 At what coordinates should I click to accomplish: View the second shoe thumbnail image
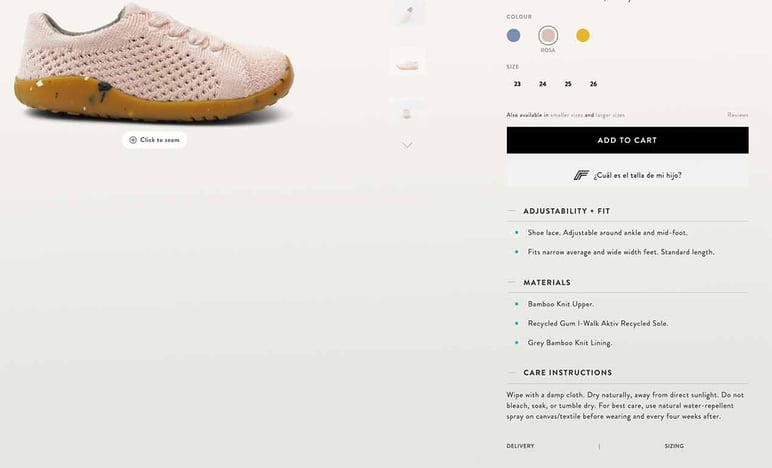(x=407, y=62)
